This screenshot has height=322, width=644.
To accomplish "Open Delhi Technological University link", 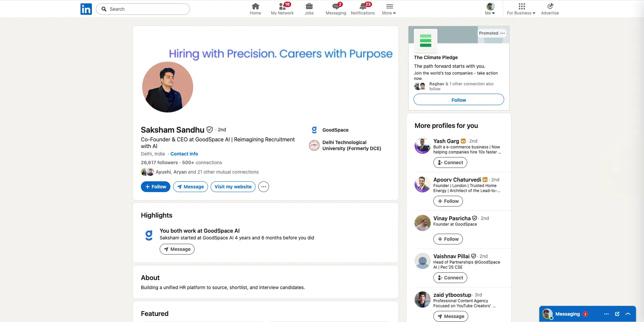I will click(352, 145).
